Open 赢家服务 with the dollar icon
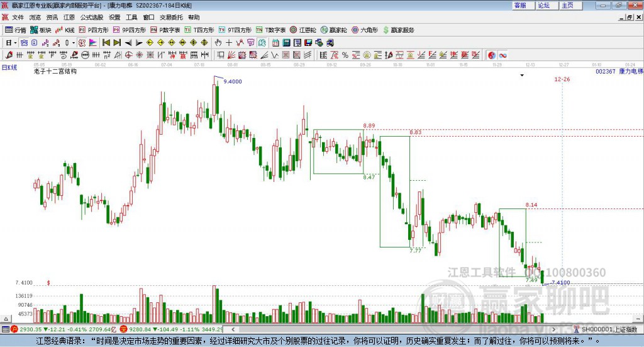This screenshot has width=644, height=347. pos(398,30)
